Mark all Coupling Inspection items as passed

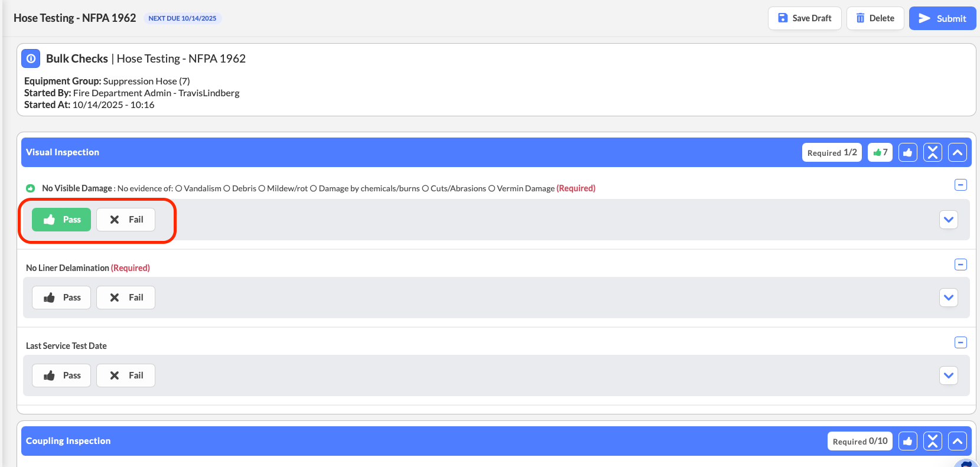[x=907, y=441]
